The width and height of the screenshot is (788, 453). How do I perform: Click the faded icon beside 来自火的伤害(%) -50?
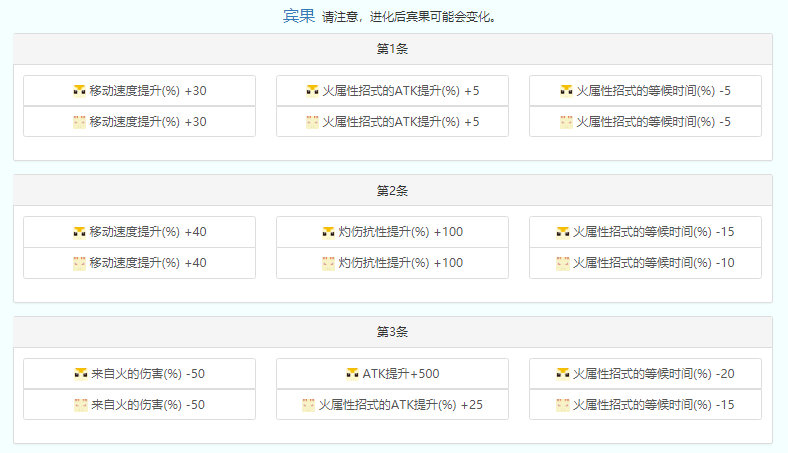point(80,405)
